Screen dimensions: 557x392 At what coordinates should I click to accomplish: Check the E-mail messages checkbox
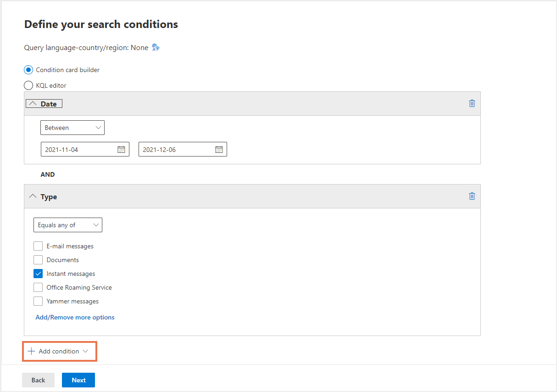(38, 246)
